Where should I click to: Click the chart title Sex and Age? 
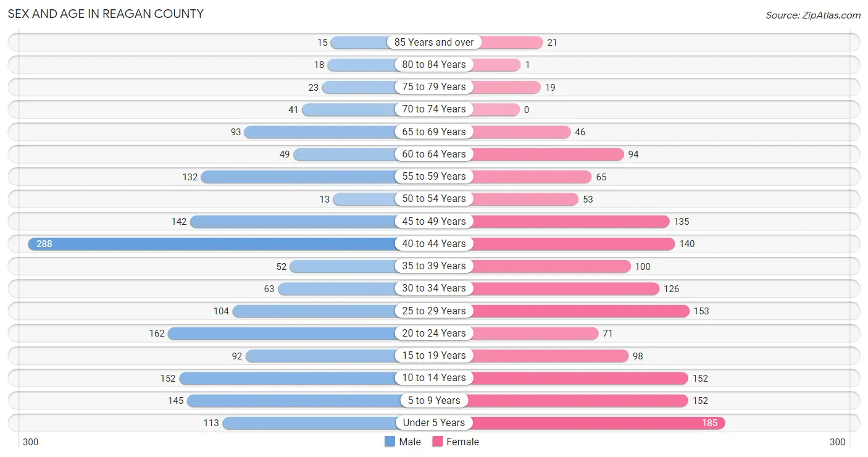pos(106,14)
